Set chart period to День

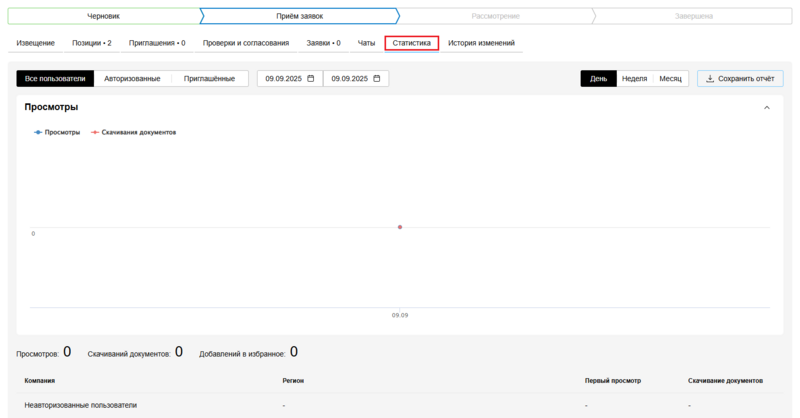(598, 78)
